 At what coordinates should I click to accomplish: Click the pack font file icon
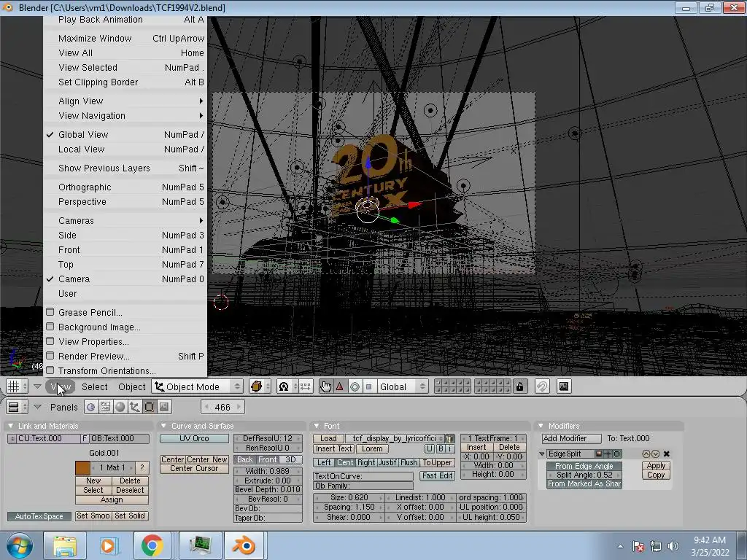click(449, 438)
